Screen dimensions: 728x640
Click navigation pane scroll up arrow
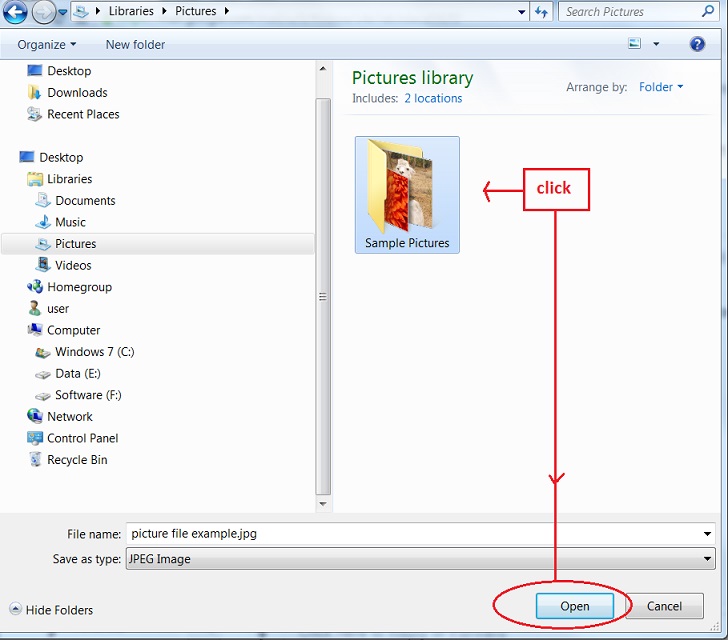(x=323, y=69)
